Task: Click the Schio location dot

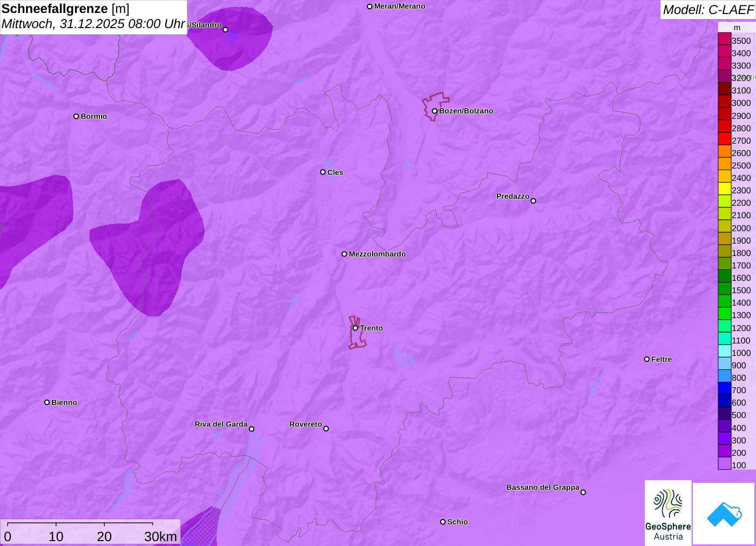Action: point(443,522)
